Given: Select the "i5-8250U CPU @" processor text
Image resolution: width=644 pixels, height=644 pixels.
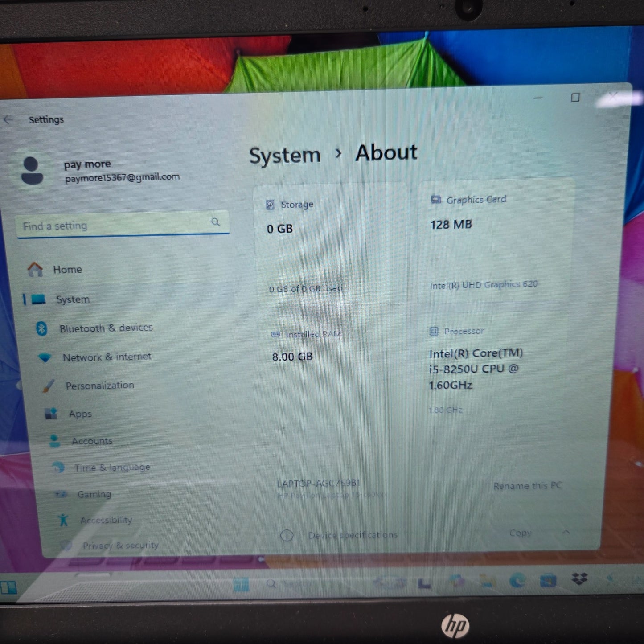Looking at the screenshot, I should 473,369.
